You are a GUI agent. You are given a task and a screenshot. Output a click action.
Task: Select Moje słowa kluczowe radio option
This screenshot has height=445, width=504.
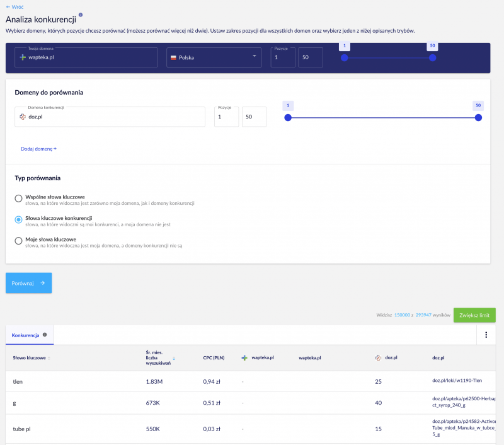click(x=19, y=241)
